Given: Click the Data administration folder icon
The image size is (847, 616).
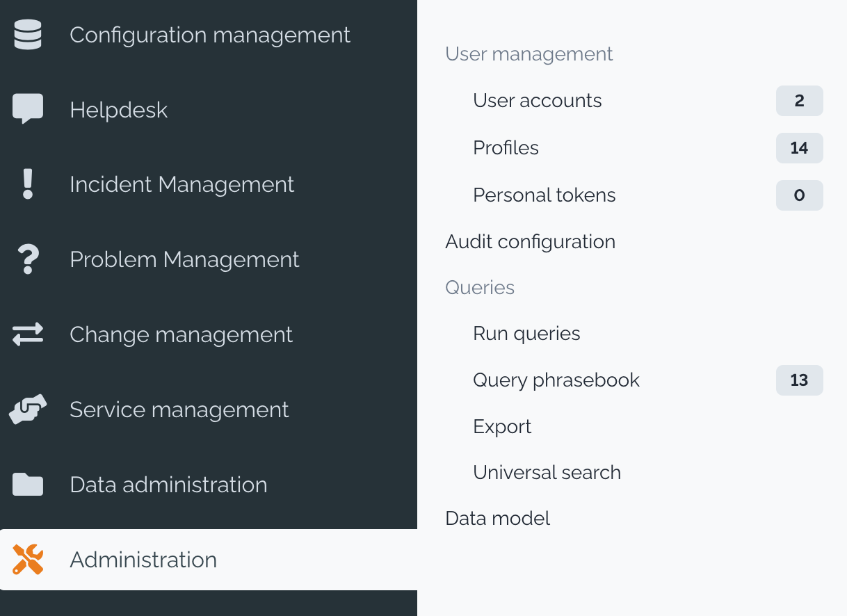Looking at the screenshot, I should [26, 485].
